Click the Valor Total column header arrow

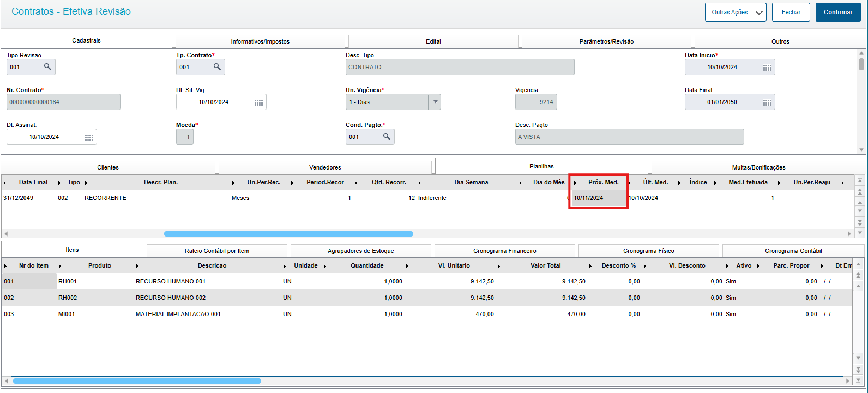pyautogui.click(x=499, y=266)
